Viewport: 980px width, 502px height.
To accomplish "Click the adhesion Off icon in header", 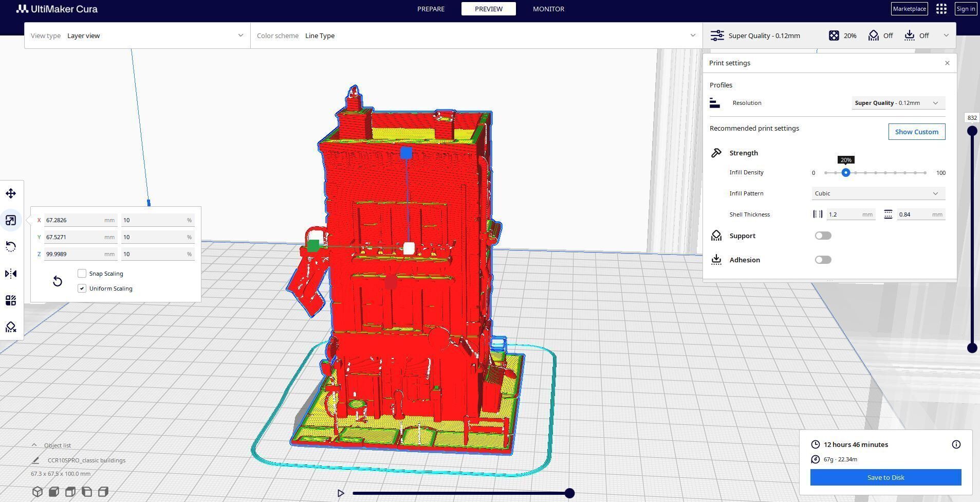I will coord(910,35).
